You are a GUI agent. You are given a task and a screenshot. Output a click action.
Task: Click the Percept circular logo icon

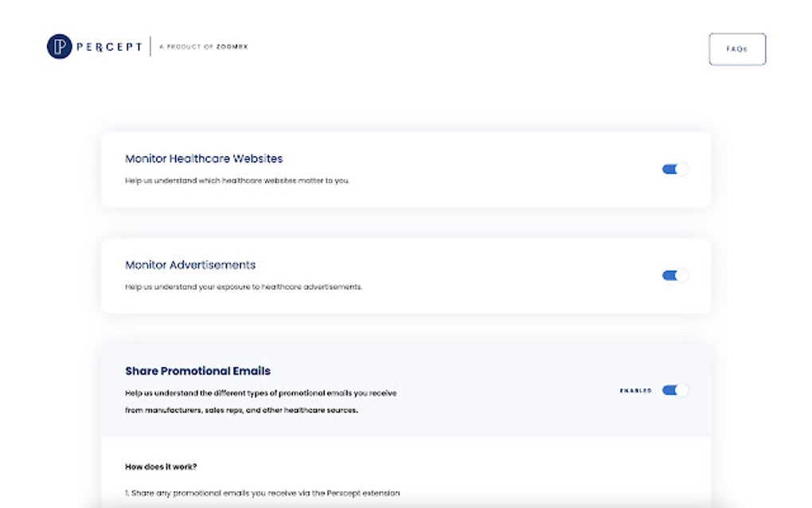click(60, 47)
